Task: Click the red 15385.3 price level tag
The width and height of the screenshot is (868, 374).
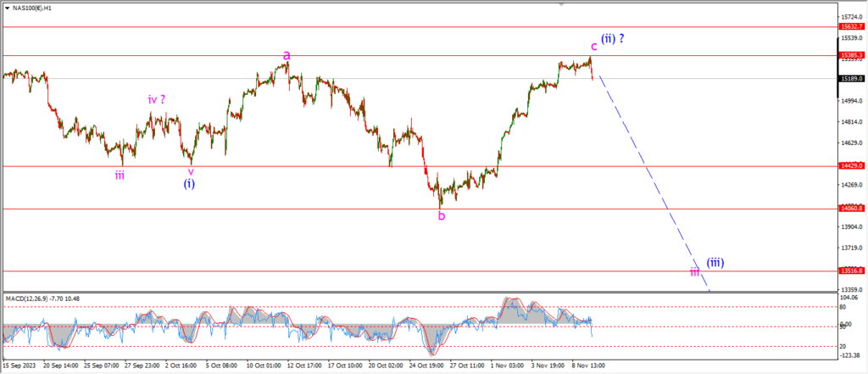Action: (x=850, y=55)
